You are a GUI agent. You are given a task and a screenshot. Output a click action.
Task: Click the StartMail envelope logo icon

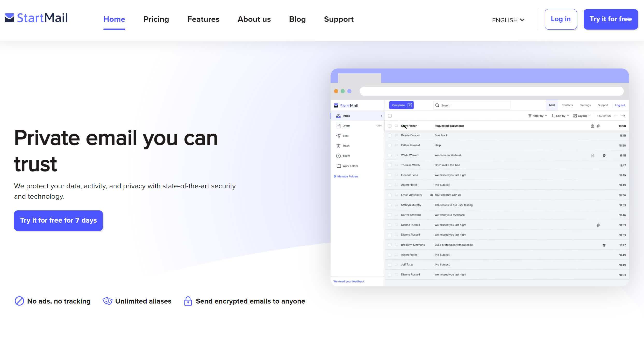click(x=10, y=18)
